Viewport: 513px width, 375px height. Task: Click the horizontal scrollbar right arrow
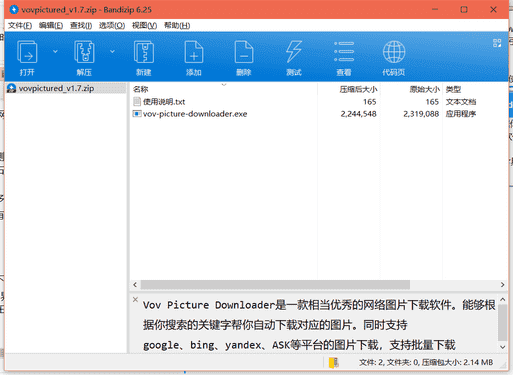coord(502,285)
